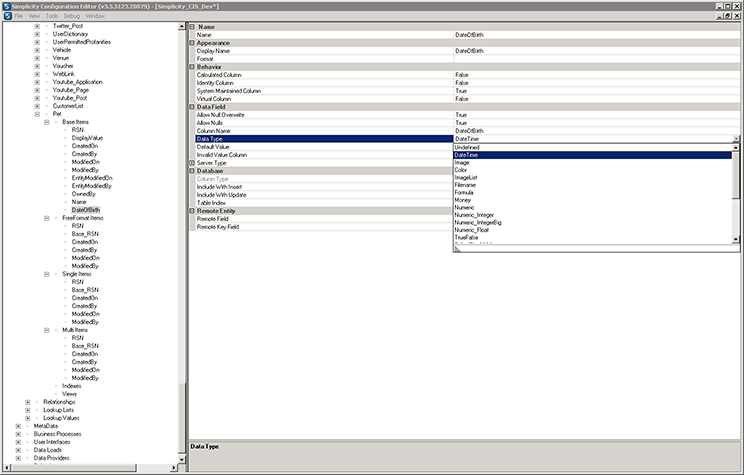Open the Data Type dropdown arrow
744x475 pixels.
(x=736, y=139)
